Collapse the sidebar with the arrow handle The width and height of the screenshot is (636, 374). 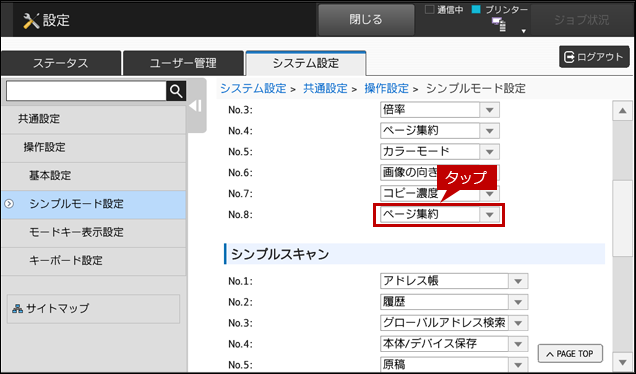(196, 106)
